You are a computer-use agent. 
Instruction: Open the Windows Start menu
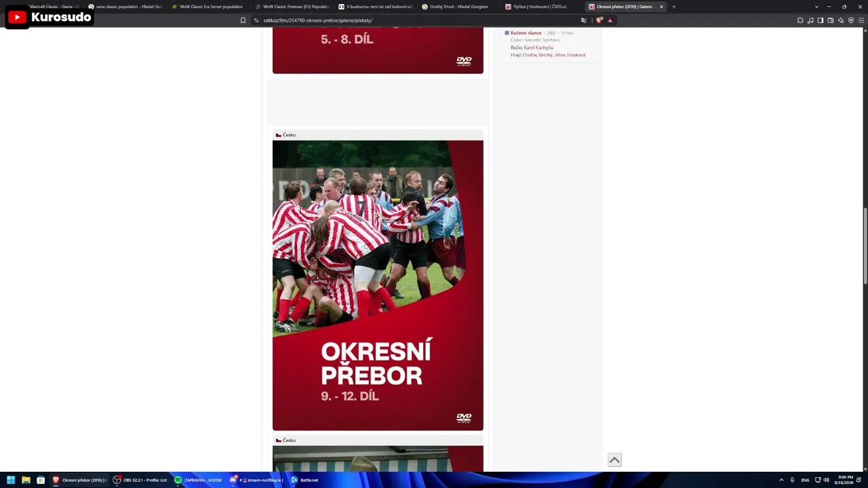(x=11, y=480)
